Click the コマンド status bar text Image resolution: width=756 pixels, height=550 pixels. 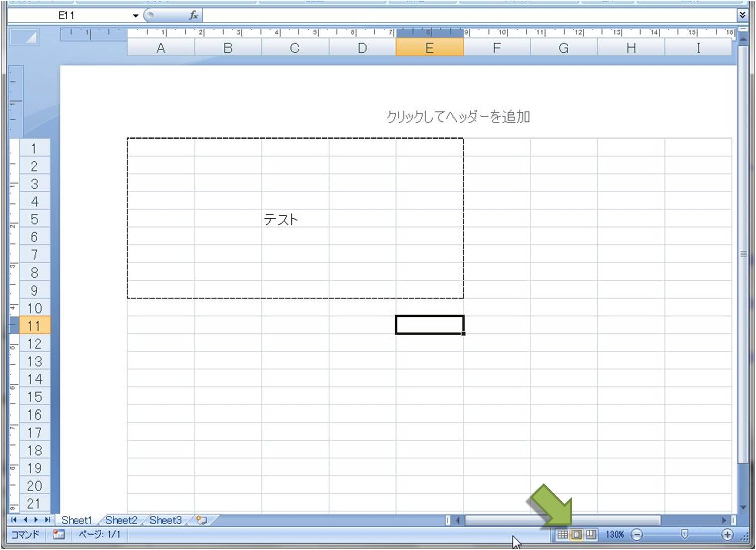(25, 535)
